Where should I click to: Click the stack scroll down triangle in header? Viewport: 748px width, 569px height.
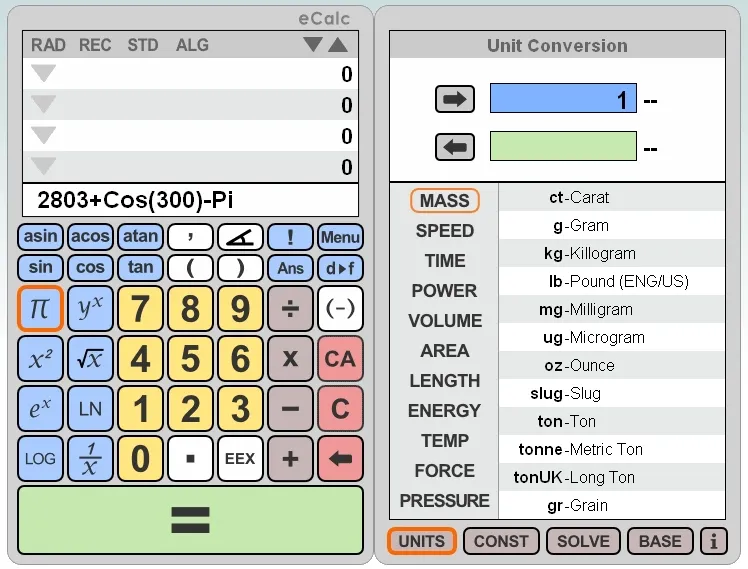point(312,44)
